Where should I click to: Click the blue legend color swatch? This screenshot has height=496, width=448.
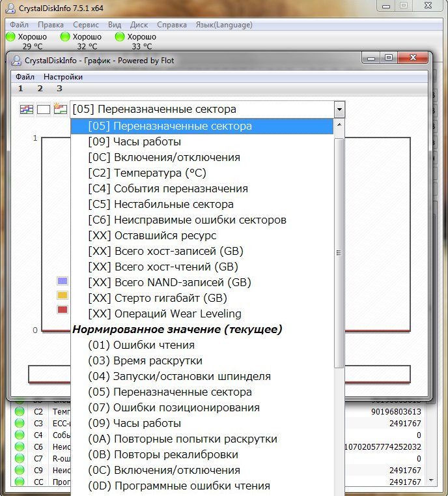click(63, 281)
